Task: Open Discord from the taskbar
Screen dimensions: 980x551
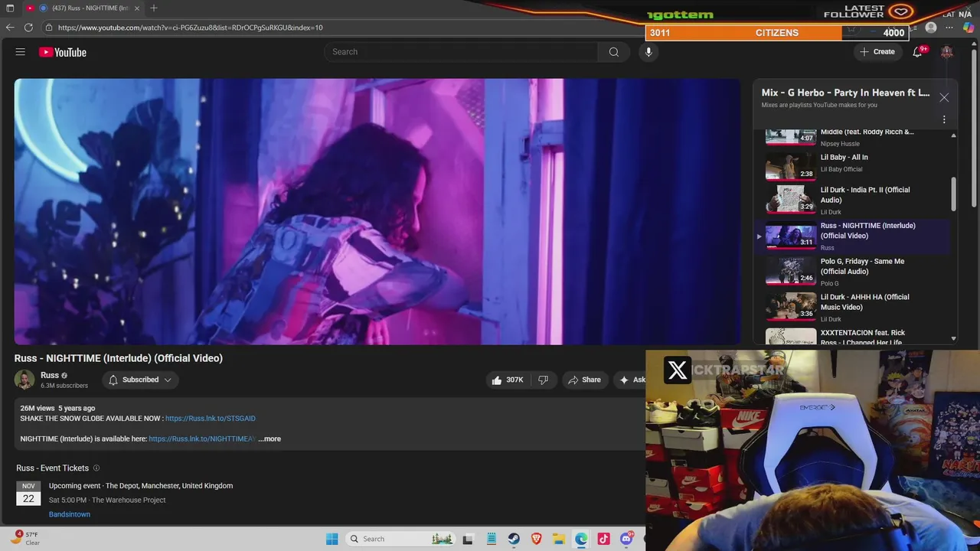Action: [x=627, y=539]
